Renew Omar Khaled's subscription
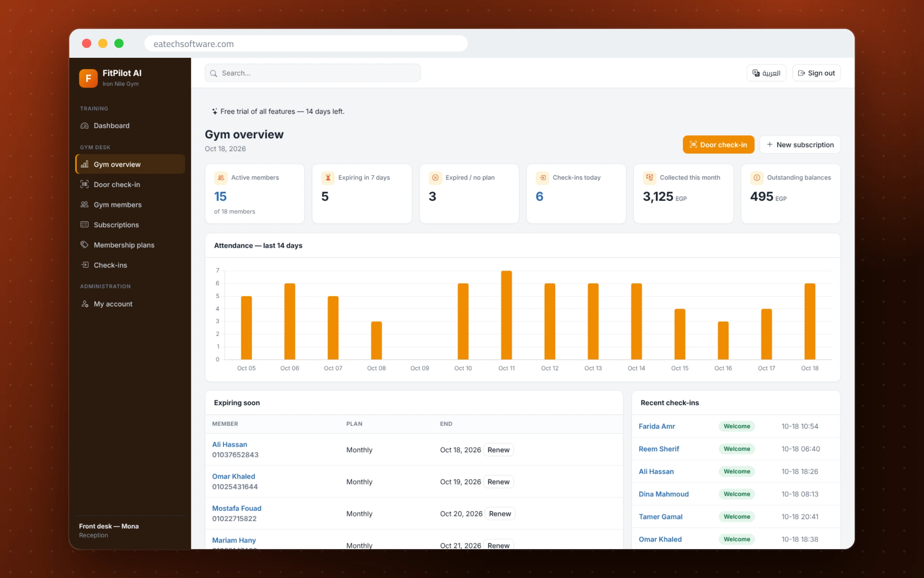924x578 pixels. [x=498, y=482]
